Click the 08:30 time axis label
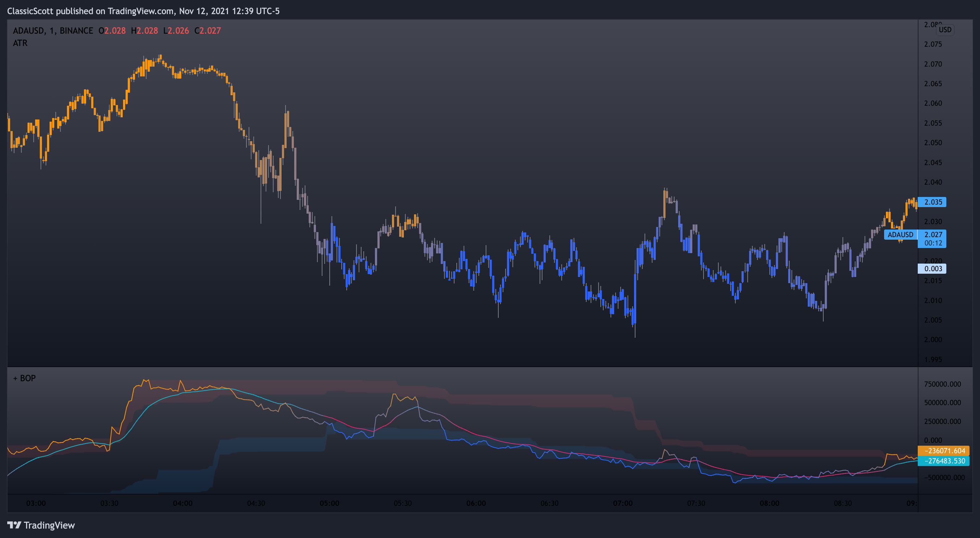980x538 pixels. [843, 503]
